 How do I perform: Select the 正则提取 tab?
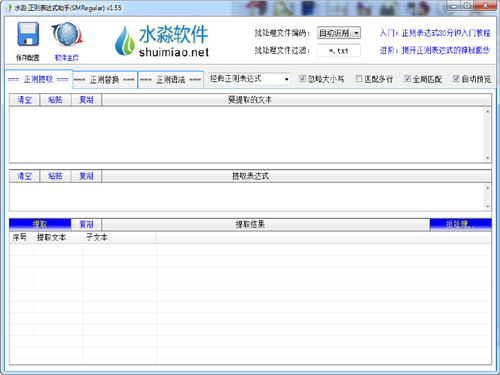(38, 79)
